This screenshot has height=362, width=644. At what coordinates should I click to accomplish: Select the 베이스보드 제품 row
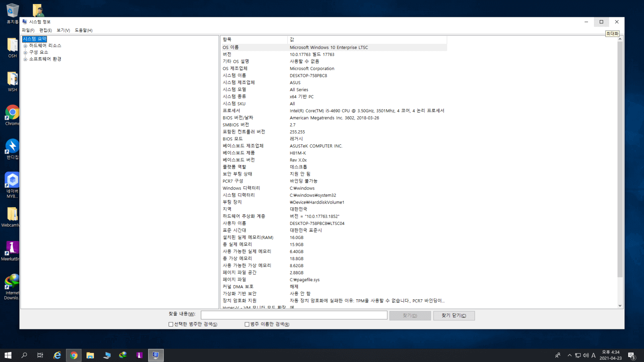coord(334,153)
